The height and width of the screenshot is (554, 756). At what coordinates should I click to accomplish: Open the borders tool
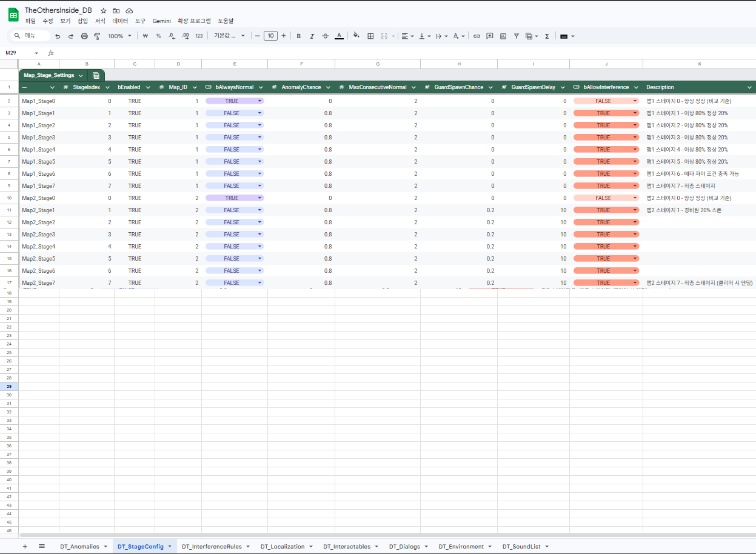click(370, 36)
